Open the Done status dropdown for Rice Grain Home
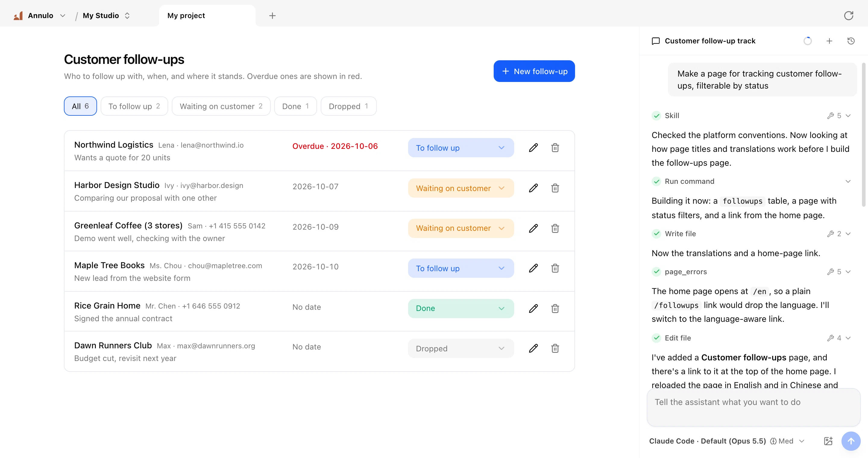 click(461, 309)
